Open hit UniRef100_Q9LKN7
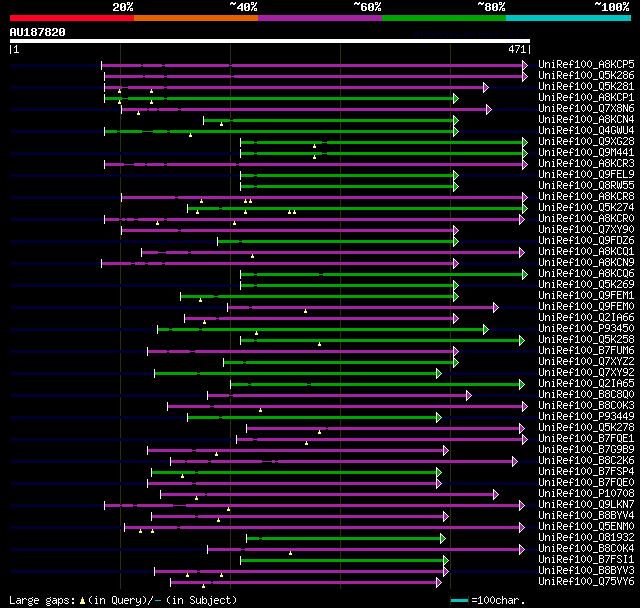This screenshot has width=640, height=608. (586, 505)
